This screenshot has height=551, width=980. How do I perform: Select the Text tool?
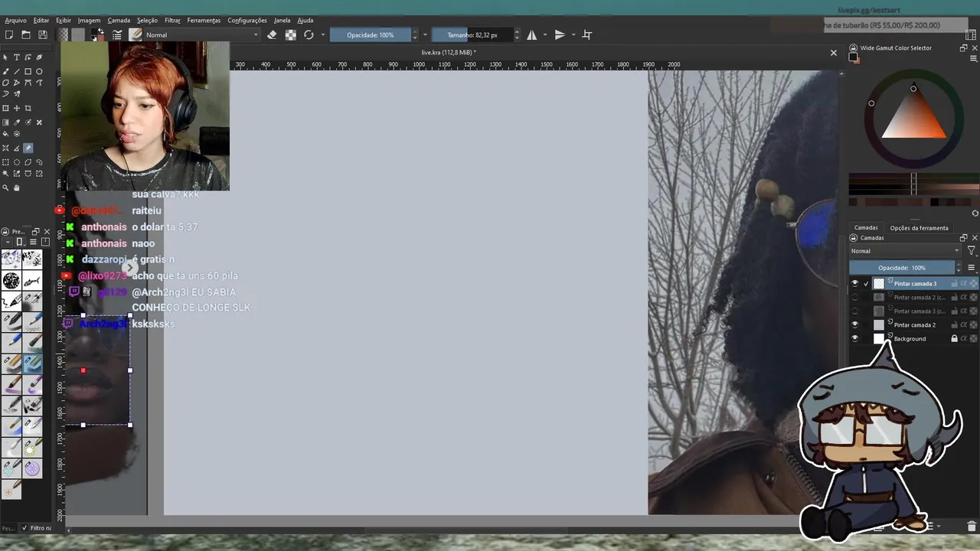pyautogui.click(x=17, y=57)
